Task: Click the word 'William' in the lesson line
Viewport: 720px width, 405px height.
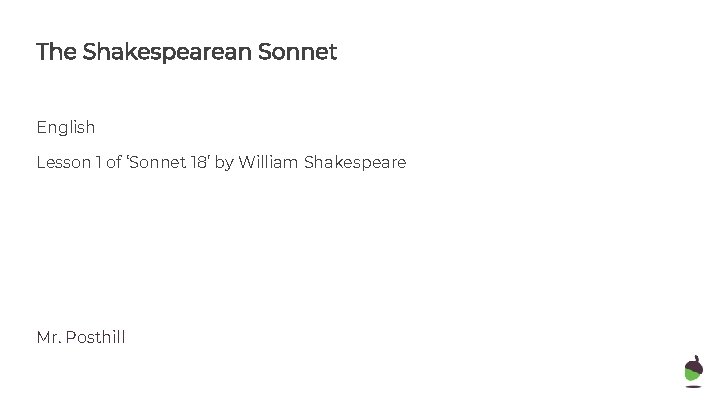Action: (x=268, y=162)
